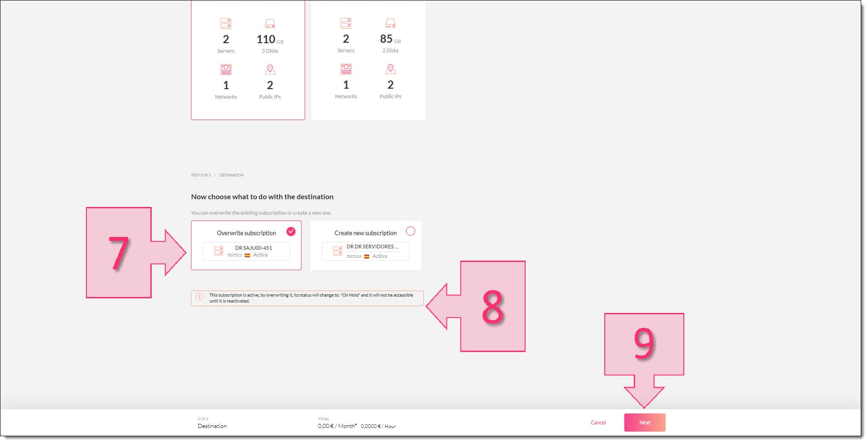868x443 pixels.
Task: Click the Networks icon in the 85 GB card
Action: click(346, 69)
